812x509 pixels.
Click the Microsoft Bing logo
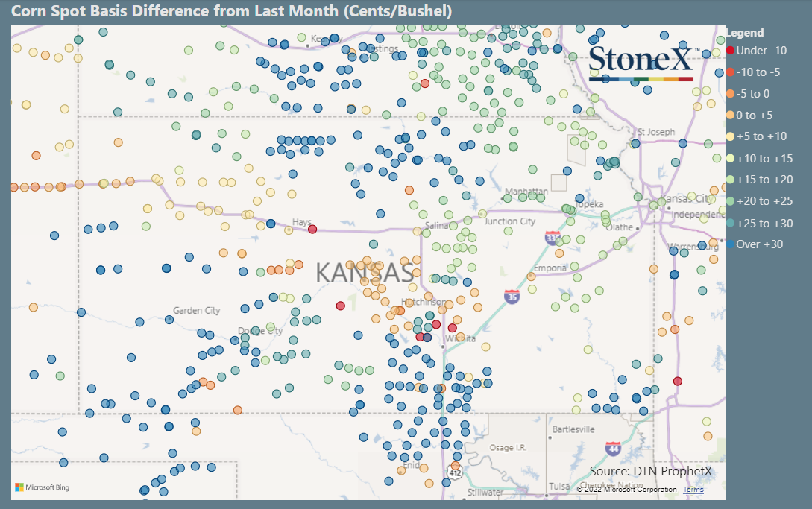[x=42, y=487]
